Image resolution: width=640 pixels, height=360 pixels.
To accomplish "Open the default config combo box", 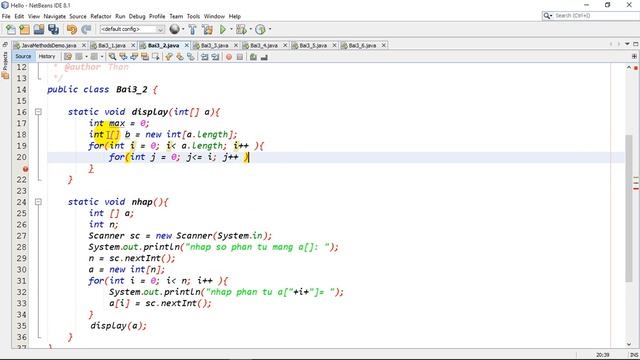I will (132, 29).
